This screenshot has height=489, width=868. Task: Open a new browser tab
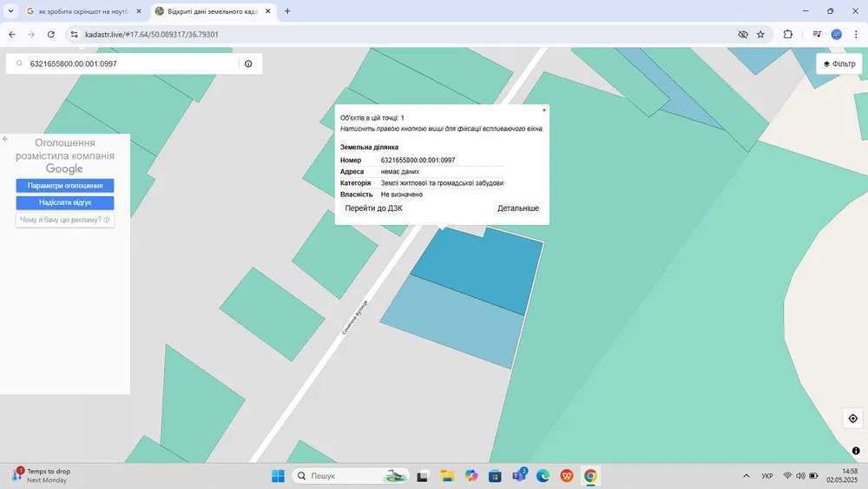coord(287,11)
